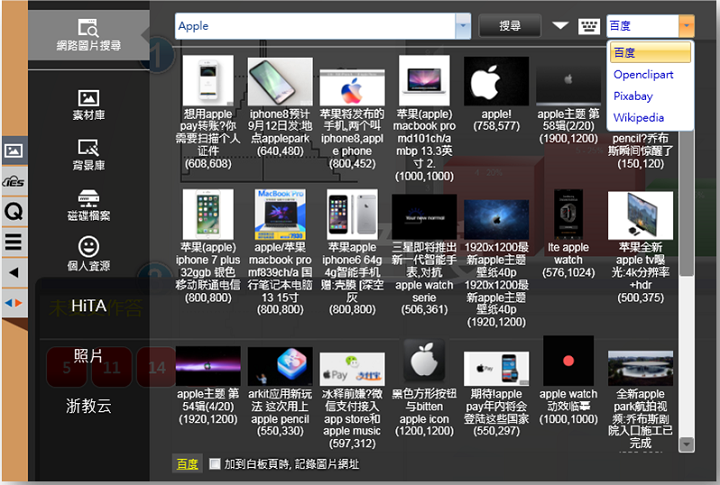This screenshot has width=720, height=485.
Task: Select the apple主题 第54辑 thumbnail
Action: 208,366
